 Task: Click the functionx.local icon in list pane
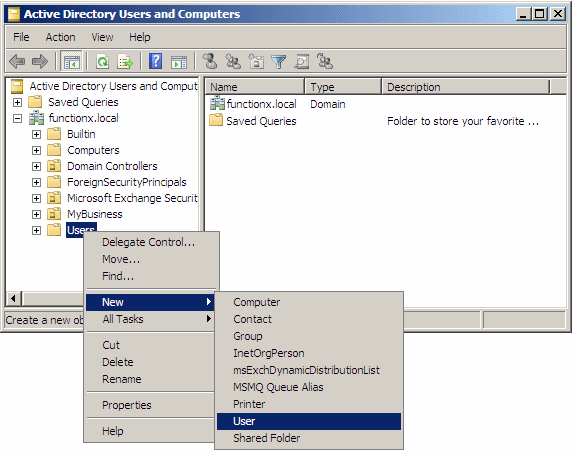tap(217, 103)
